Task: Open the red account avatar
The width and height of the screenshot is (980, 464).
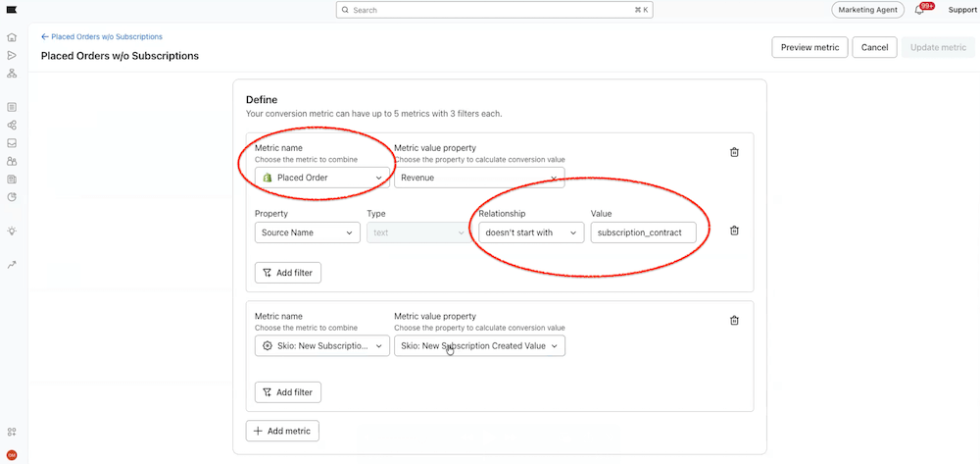Action: click(x=12, y=454)
